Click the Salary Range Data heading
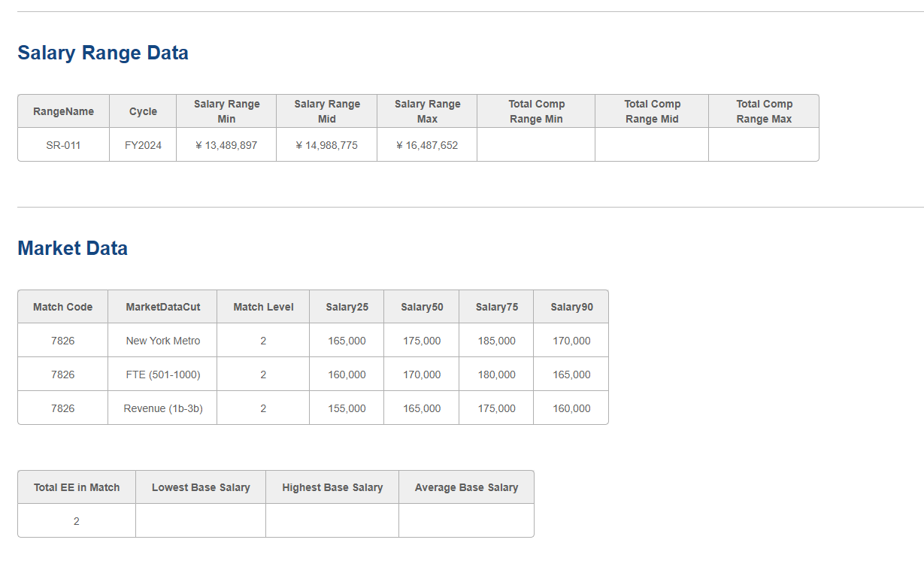 click(102, 53)
